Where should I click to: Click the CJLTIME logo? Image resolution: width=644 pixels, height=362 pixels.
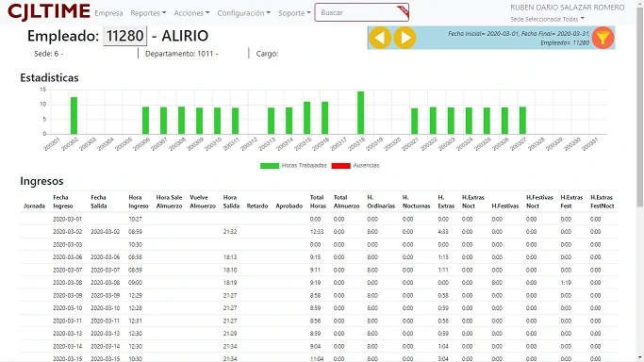(49, 11)
